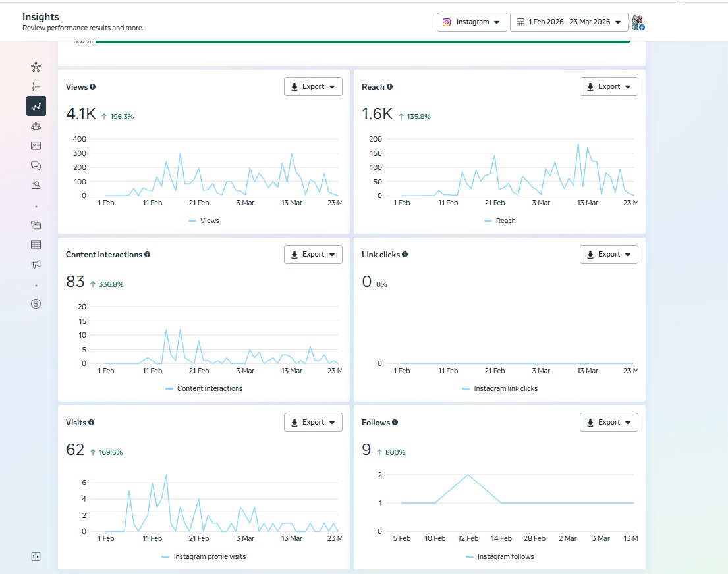The height and width of the screenshot is (574, 728).
Task: Click the sidebar panel toggle icon at bottom
Action: pyautogui.click(x=36, y=556)
